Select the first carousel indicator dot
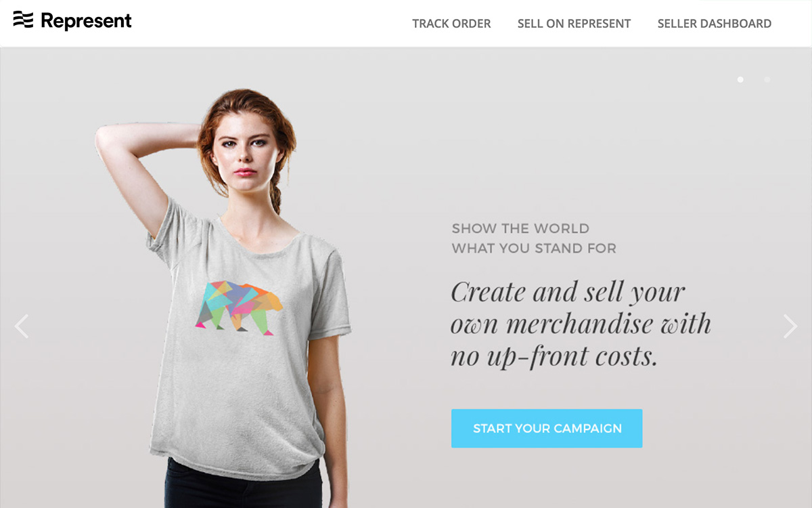The image size is (812, 508). 740,79
